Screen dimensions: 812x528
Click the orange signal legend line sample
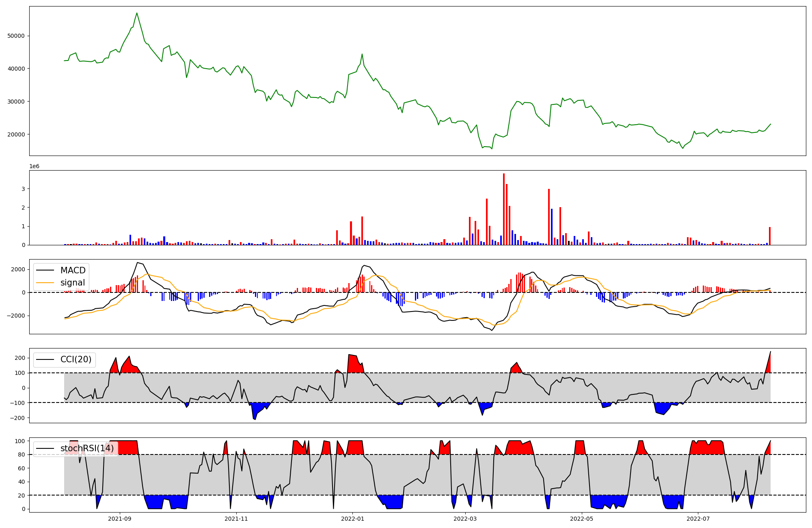46,283
